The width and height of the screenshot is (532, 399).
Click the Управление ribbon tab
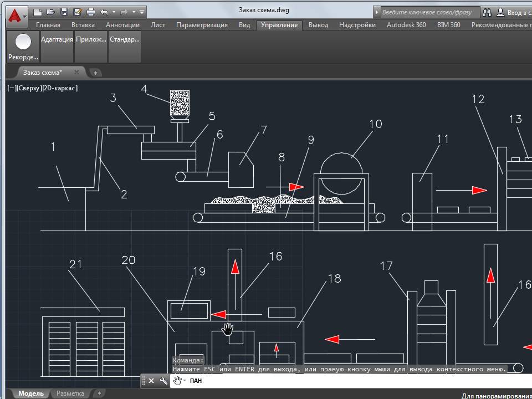[279, 25]
